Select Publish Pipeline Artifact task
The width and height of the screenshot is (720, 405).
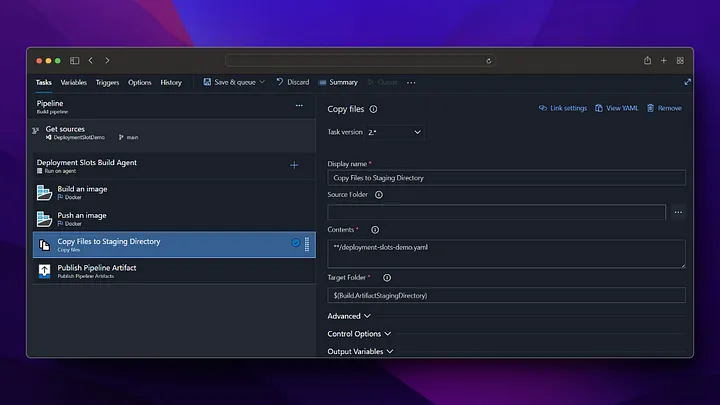174,271
